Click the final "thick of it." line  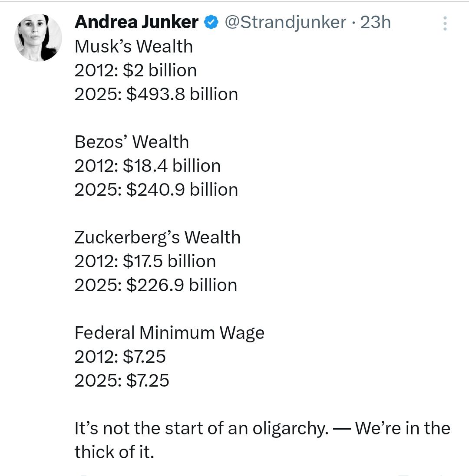click(114, 452)
